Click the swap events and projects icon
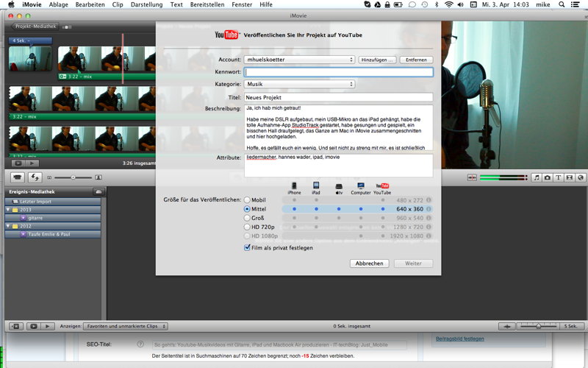This screenshot has width=588, height=368. (35, 177)
